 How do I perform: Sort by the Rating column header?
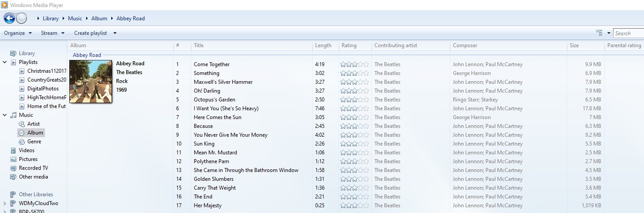click(x=355, y=45)
